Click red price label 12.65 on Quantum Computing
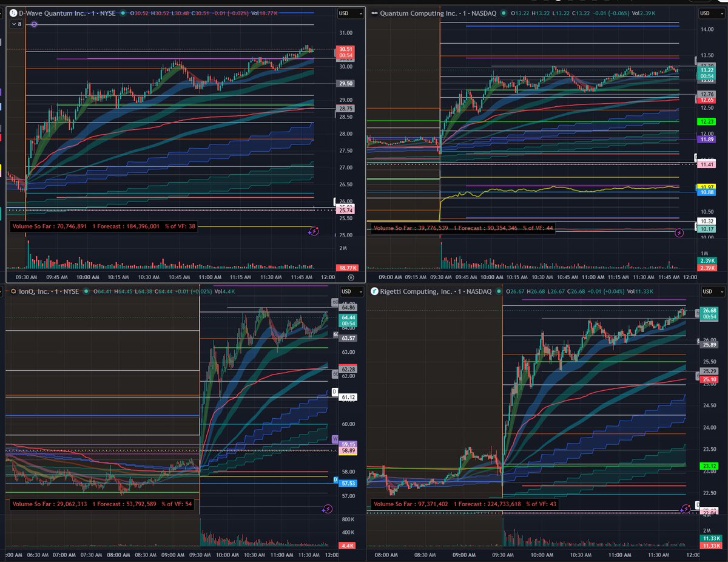This screenshot has height=562, width=728. [706, 100]
